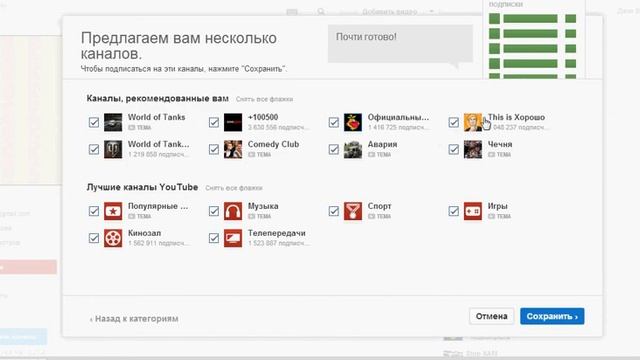Click the This is Хорошо title
This screenshot has width=640, height=360.
pyautogui.click(x=516, y=117)
